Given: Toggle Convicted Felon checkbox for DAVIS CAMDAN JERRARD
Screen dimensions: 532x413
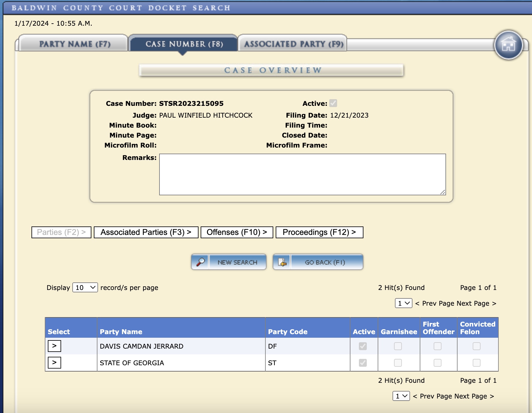Looking at the screenshot, I should pyautogui.click(x=477, y=346).
